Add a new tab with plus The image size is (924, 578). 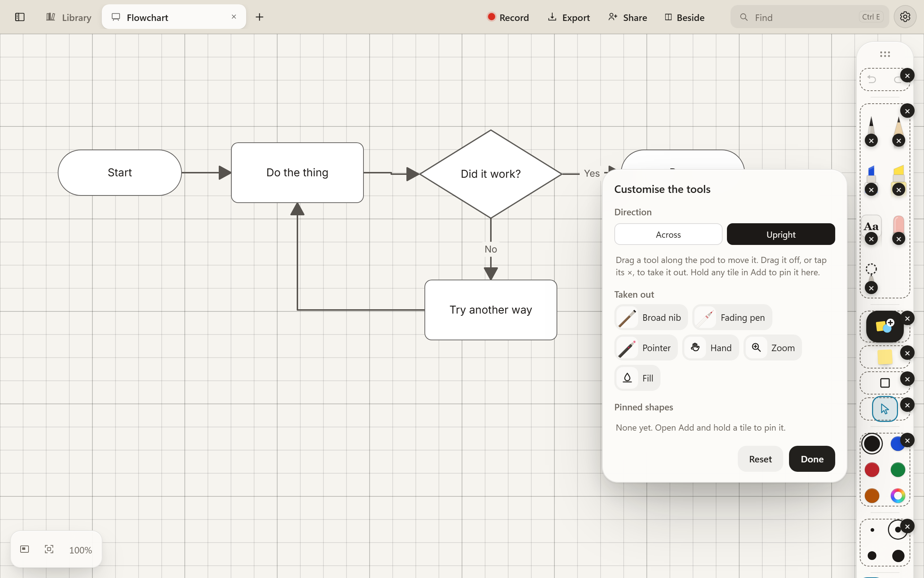[x=259, y=17]
